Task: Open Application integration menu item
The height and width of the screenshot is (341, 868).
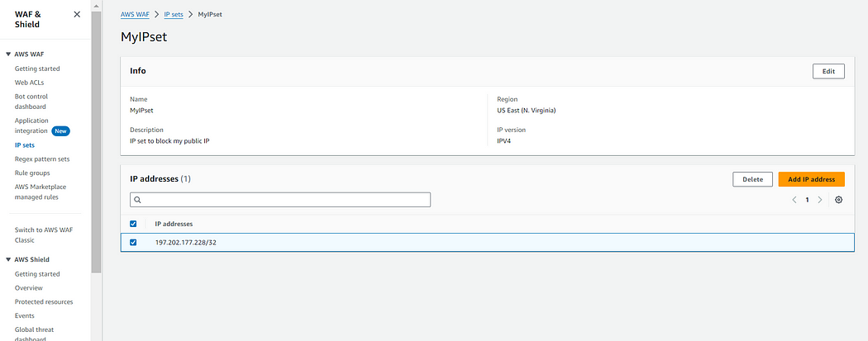Action: click(33, 126)
